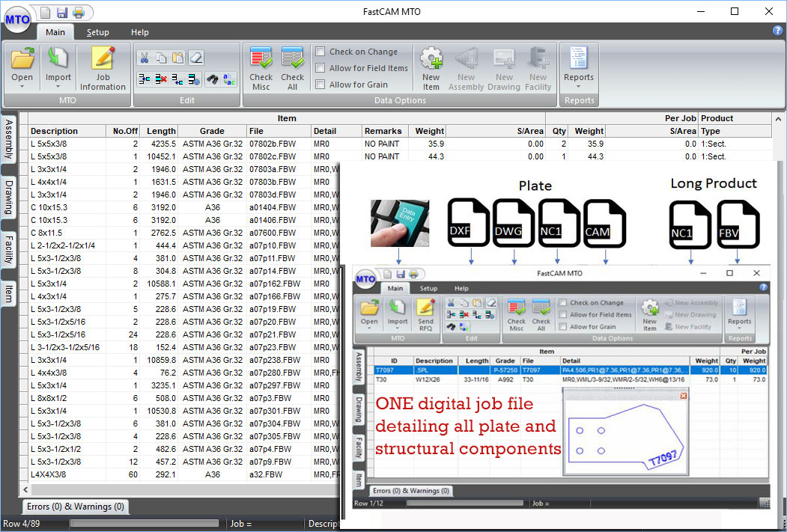Switch to the Setup ribbon tab in the main window
The height and width of the screenshot is (532, 787).
point(98,32)
